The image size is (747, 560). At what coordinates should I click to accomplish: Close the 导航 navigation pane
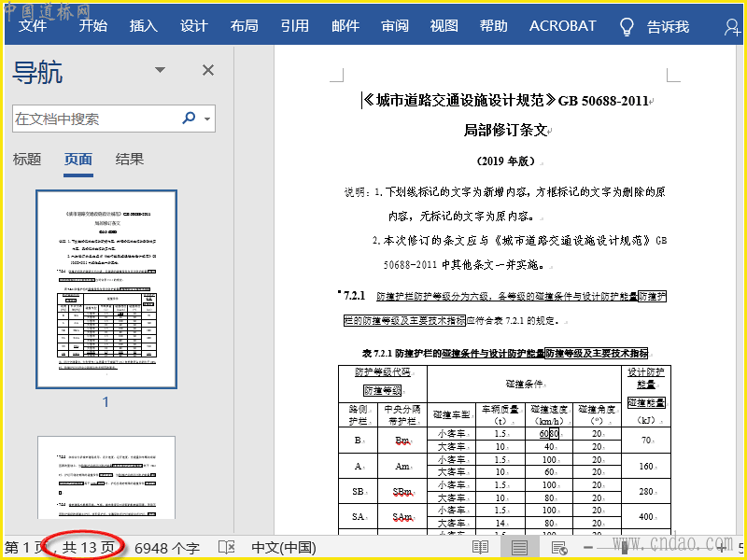pyautogui.click(x=208, y=71)
